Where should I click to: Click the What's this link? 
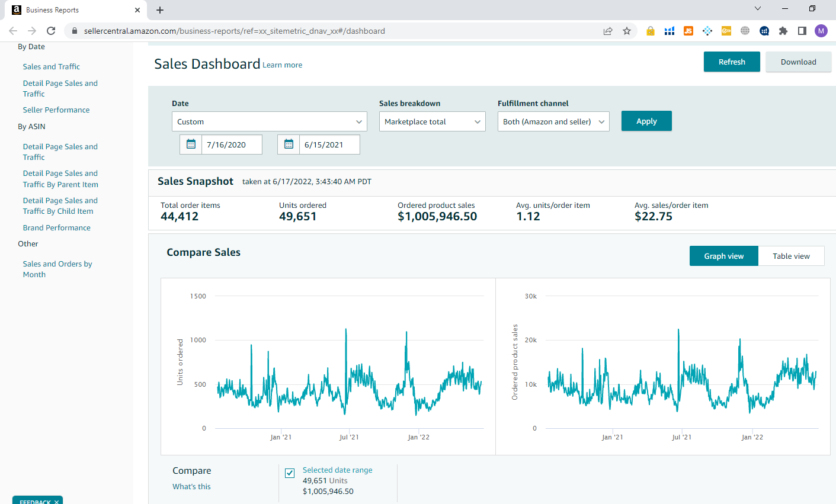[x=191, y=486]
